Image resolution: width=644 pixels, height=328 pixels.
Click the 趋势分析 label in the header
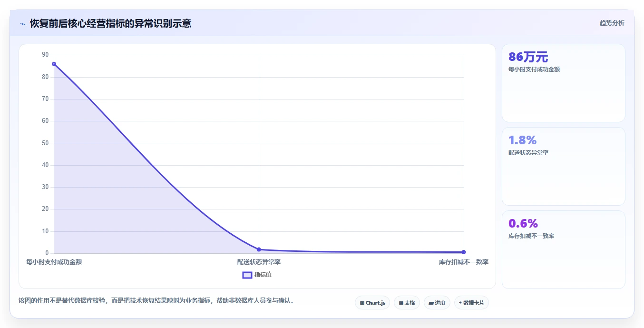[612, 23]
